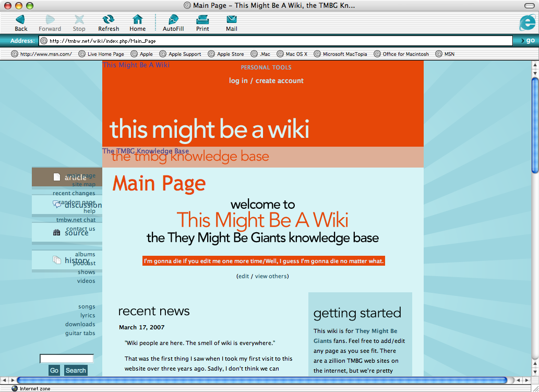This screenshot has width=539, height=392.
Task: Click the sidebar search text field
Action: point(67,359)
